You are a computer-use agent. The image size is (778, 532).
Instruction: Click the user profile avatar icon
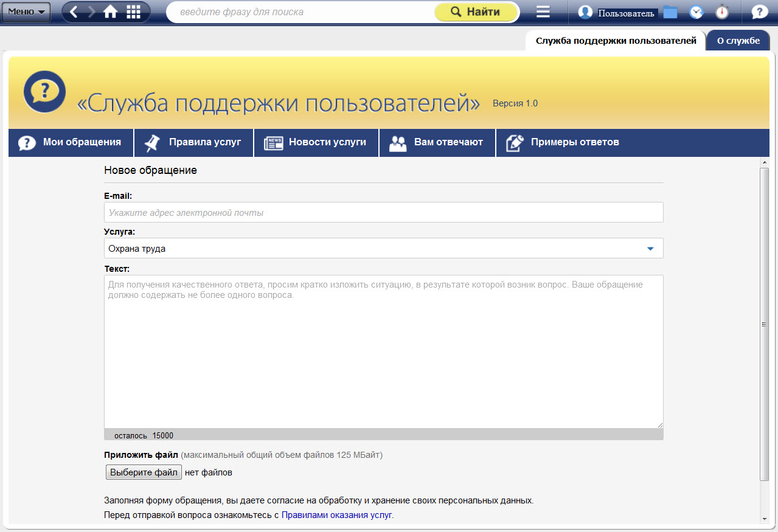(585, 12)
